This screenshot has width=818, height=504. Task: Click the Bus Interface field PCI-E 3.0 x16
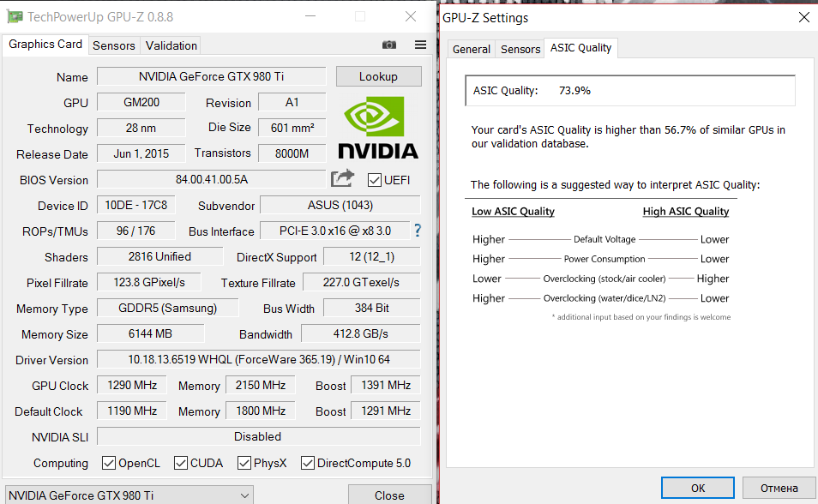[x=335, y=231]
